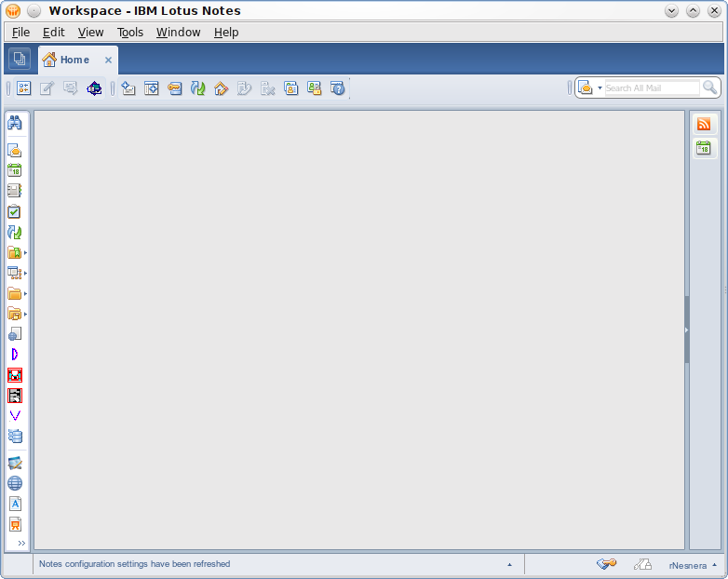Open the View menu
This screenshot has width=728, height=579.
pyautogui.click(x=90, y=33)
